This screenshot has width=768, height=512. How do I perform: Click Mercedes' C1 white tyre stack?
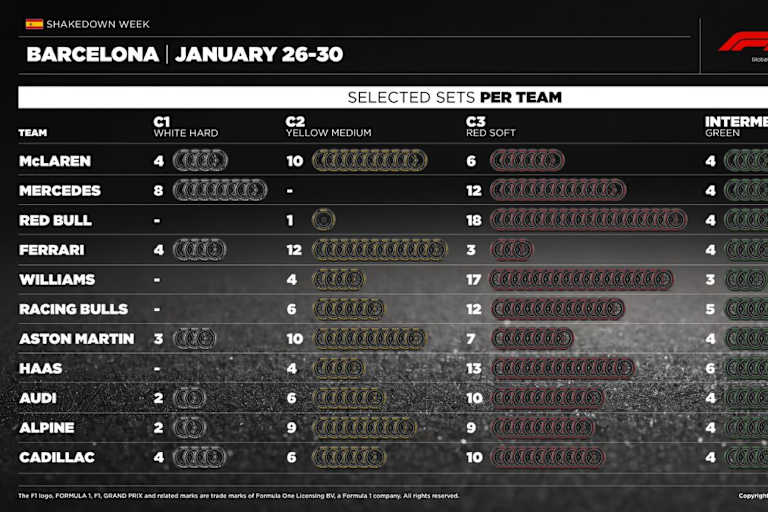(x=220, y=190)
